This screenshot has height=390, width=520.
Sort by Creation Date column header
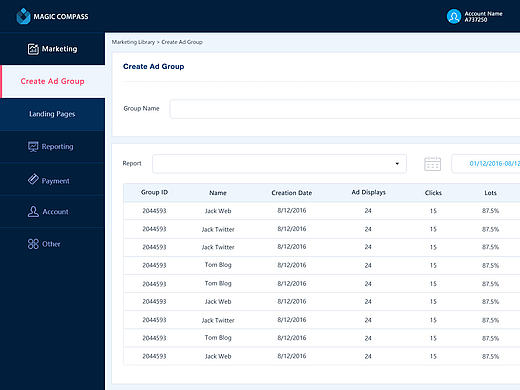292,193
